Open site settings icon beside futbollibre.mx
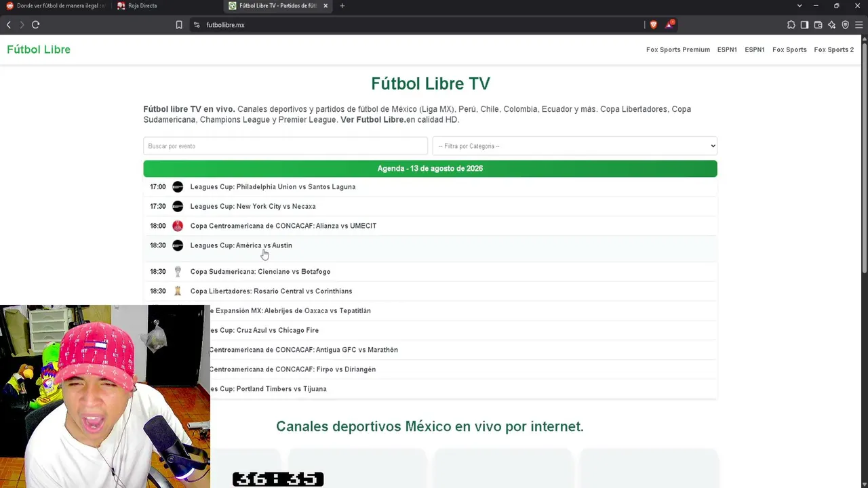Image resolution: width=868 pixels, height=488 pixels. tap(197, 25)
